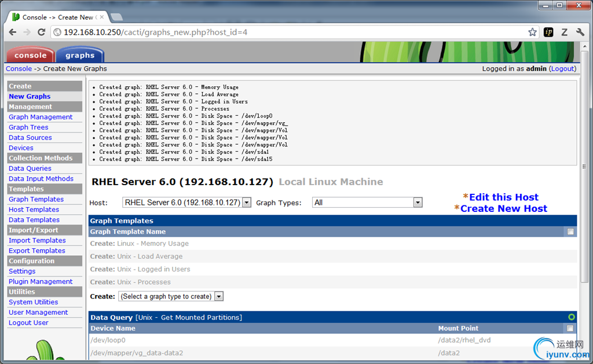Click the green refresh icon for Data Query
593x364 pixels.
click(571, 317)
